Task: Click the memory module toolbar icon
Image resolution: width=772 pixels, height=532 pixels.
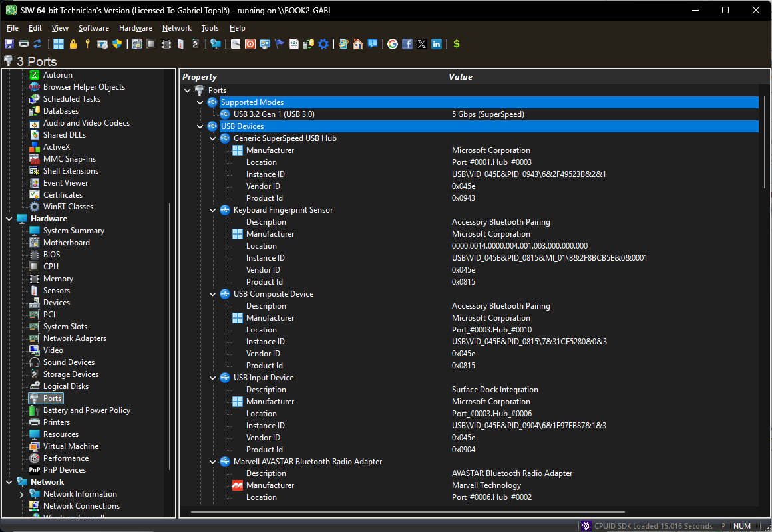Action: 166,44
